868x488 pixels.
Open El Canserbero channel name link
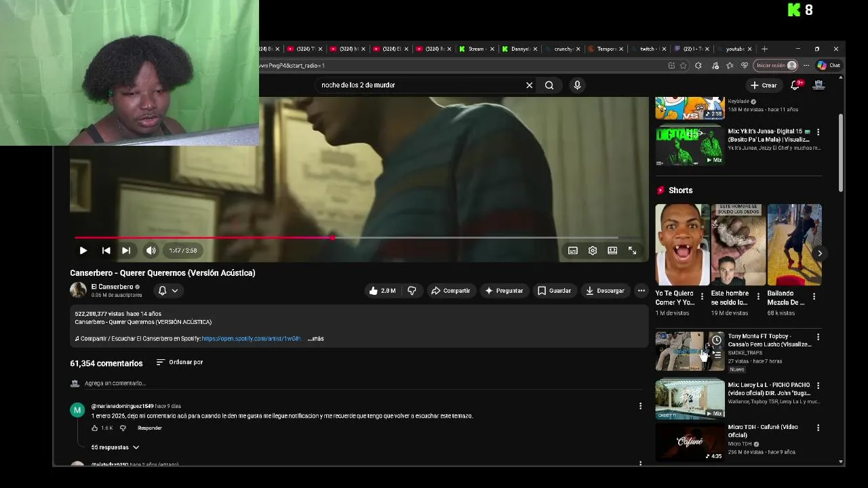pos(112,287)
